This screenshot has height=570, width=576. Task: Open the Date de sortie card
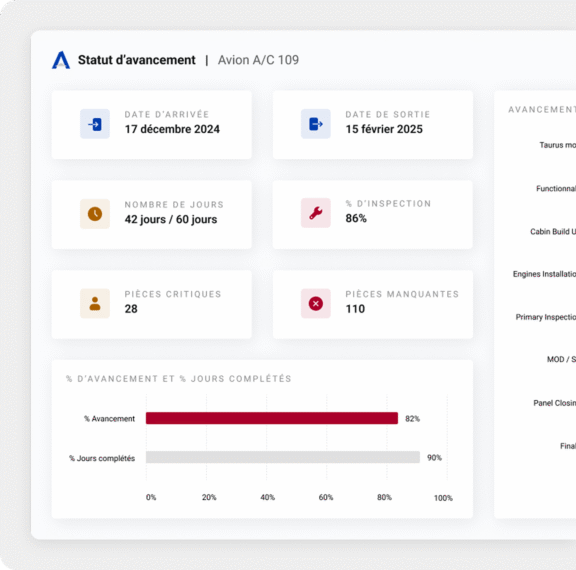pyautogui.click(x=372, y=125)
